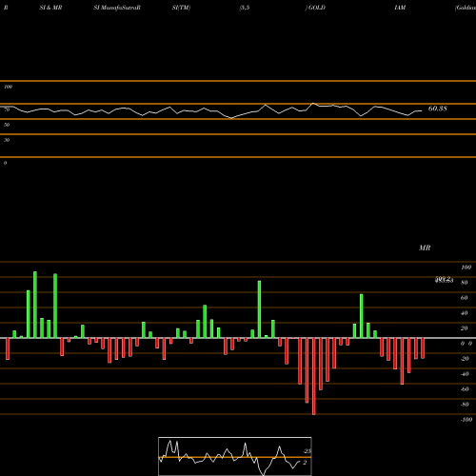
Task: Click the -20 label on the MR axis
Action: pos(465,359)
